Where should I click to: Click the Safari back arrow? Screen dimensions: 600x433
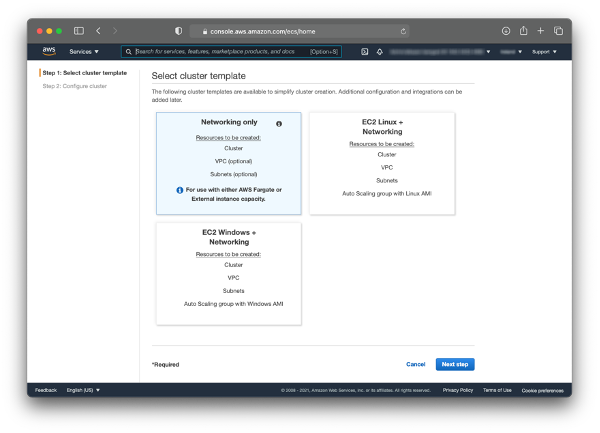(100, 31)
